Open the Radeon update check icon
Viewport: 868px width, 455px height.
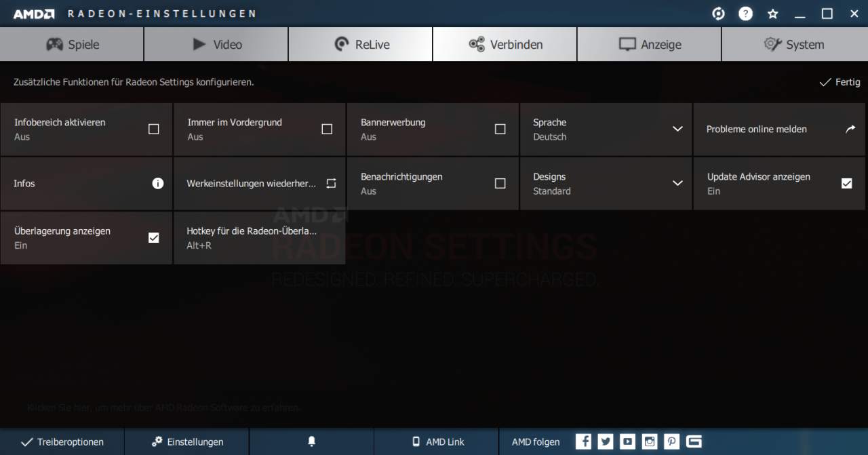point(718,14)
